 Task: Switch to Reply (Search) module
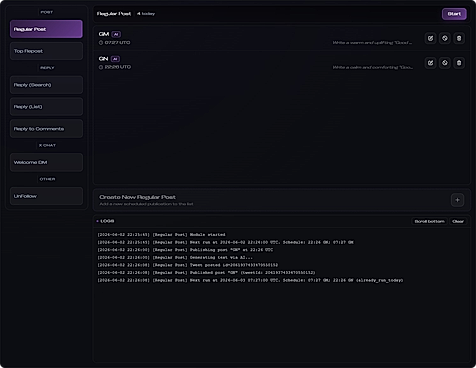[x=46, y=85]
